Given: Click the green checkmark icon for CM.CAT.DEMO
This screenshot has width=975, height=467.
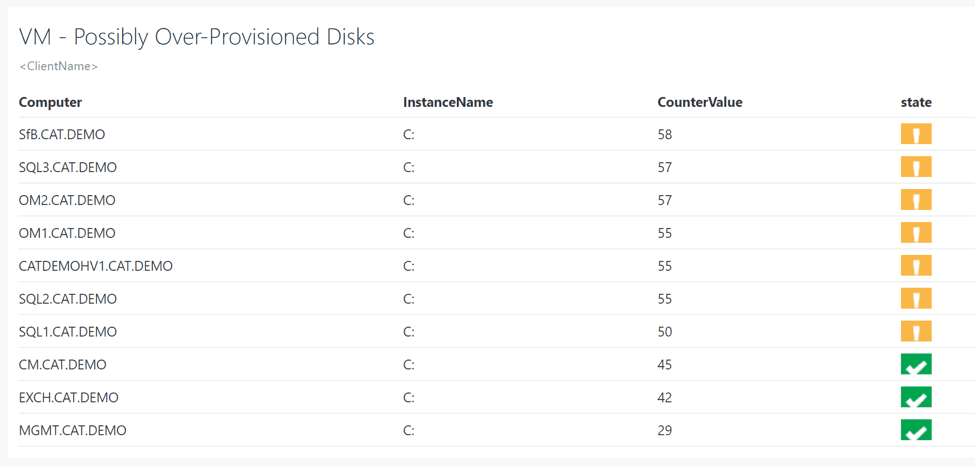Looking at the screenshot, I should (x=916, y=365).
